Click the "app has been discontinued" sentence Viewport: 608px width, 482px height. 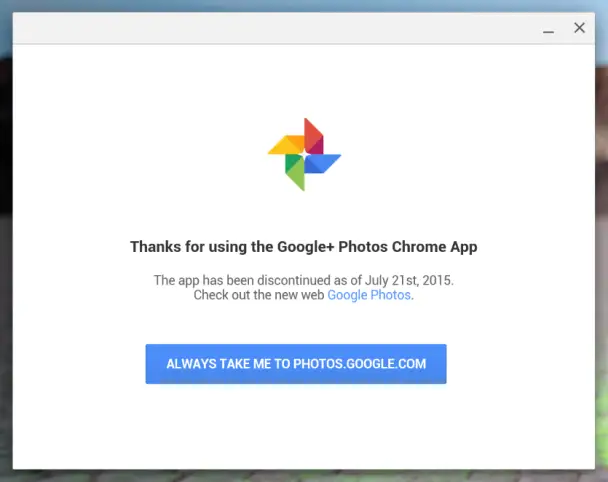click(x=304, y=280)
